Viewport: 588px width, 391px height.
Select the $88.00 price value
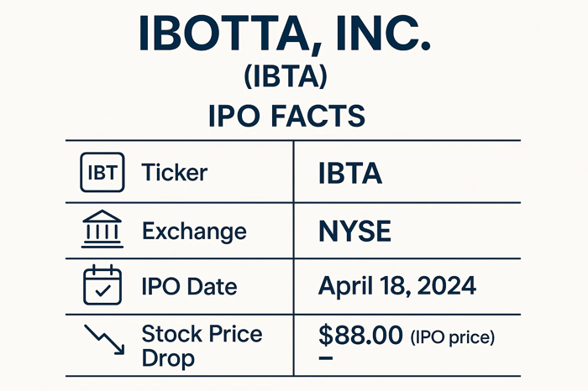361,336
